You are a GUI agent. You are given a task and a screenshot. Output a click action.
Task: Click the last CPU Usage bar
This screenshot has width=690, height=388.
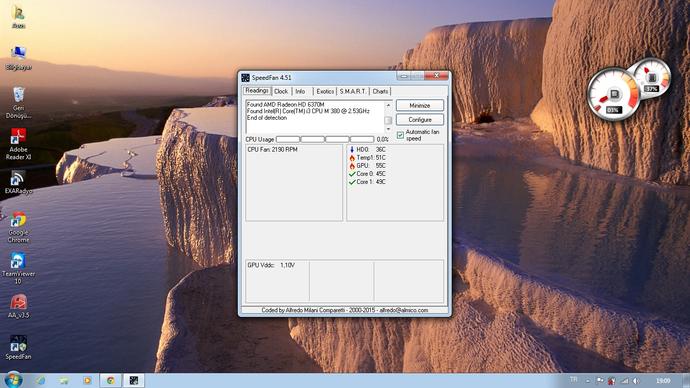pos(362,139)
